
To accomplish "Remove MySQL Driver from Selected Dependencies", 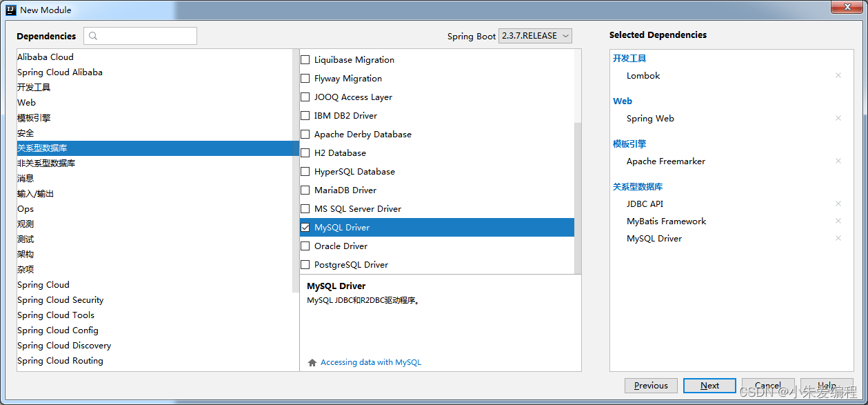I will pyautogui.click(x=838, y=238).
